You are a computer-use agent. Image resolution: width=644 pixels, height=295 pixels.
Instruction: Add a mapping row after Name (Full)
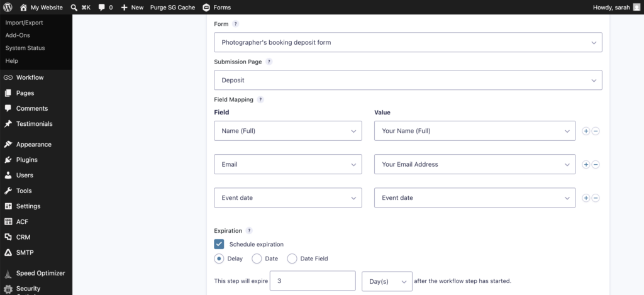click(x=586, y=131)
